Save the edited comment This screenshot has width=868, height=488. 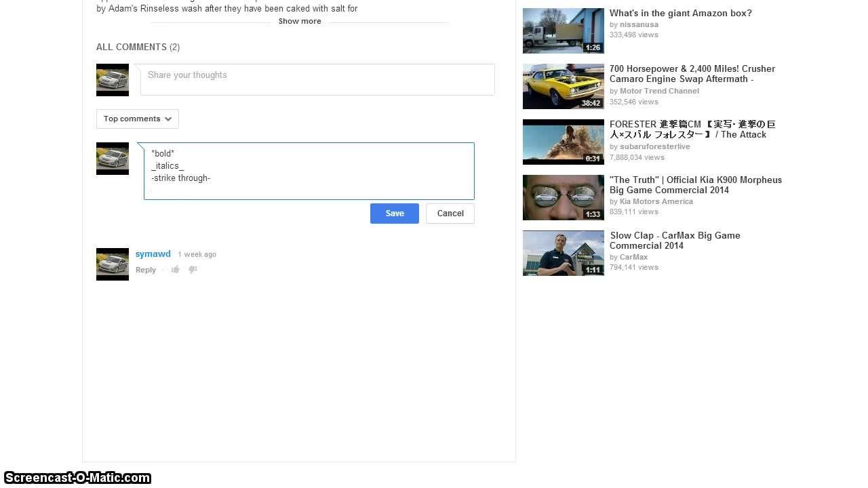click(x=395, y=213)
